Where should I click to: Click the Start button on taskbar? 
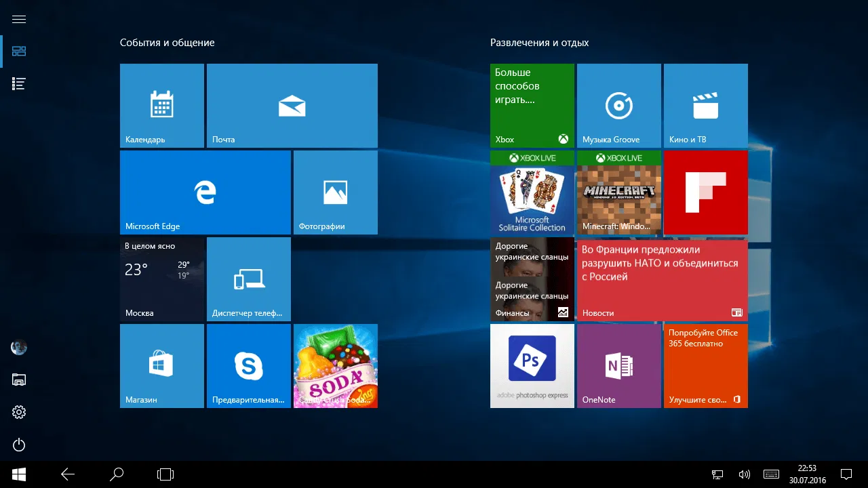tap(18, 474)
